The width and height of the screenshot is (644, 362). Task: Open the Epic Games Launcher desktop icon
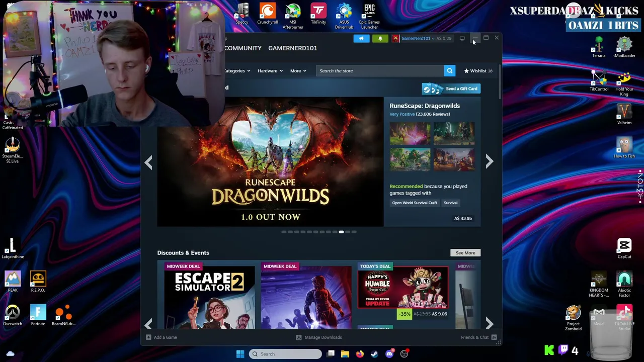tap(369, 16)
